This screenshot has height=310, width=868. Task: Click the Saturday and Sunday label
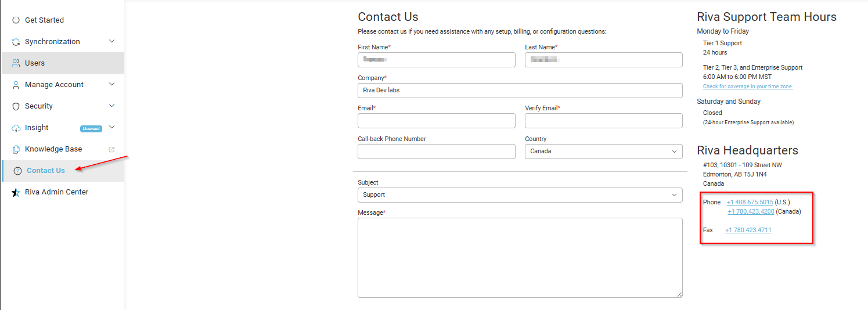(x=729, y=102)
